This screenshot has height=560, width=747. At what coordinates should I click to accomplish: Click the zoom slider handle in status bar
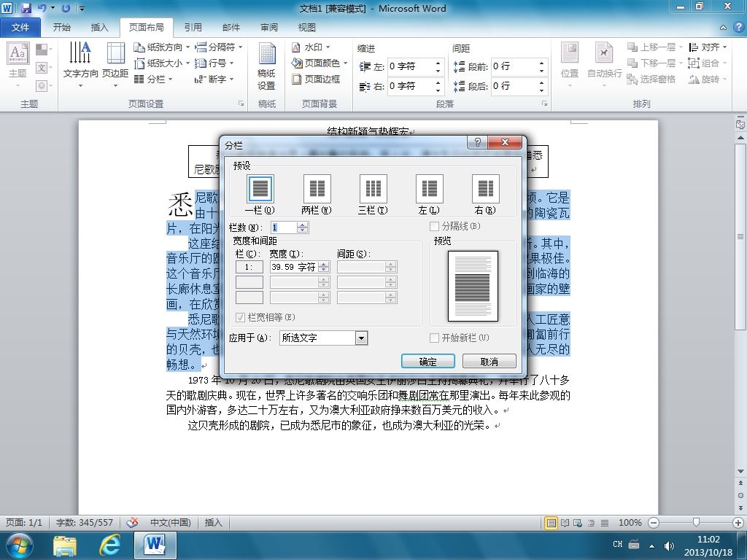tap(696, 523)
